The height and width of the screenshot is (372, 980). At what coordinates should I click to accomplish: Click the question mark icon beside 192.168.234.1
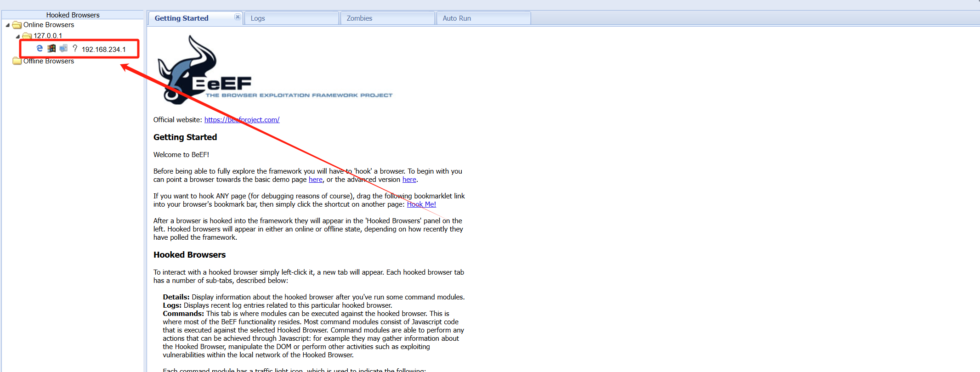[75, 48]
